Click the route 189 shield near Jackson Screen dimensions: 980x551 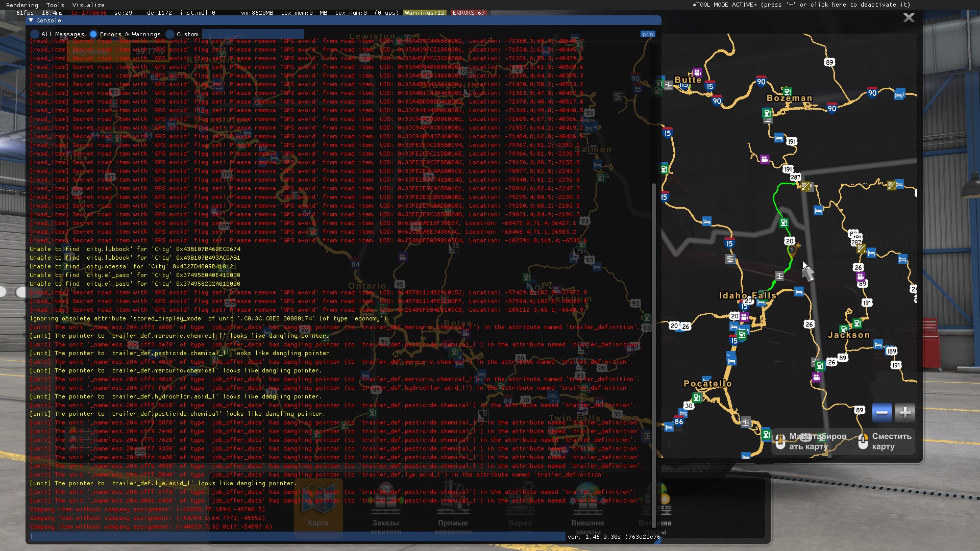(891, 351)
